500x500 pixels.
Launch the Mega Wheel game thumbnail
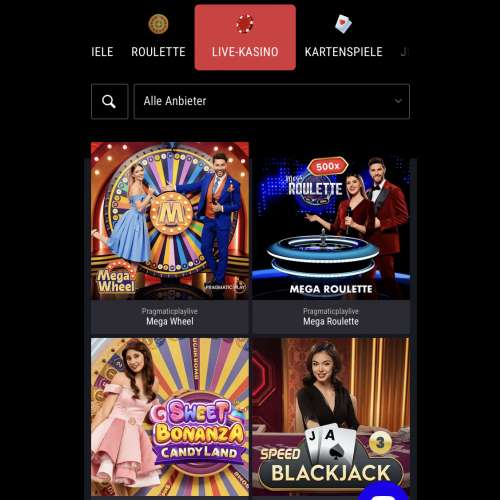tap(170, 221)
